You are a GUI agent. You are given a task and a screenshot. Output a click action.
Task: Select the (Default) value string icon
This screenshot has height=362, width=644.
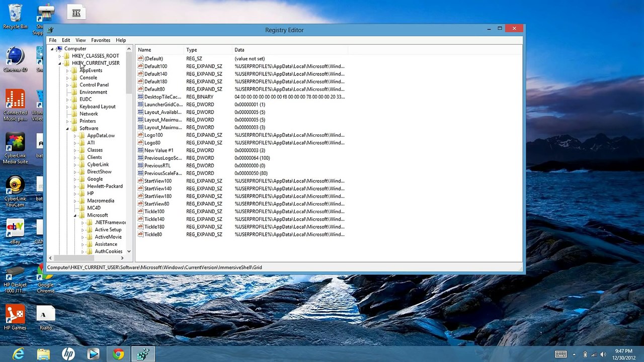coord(140,59)
